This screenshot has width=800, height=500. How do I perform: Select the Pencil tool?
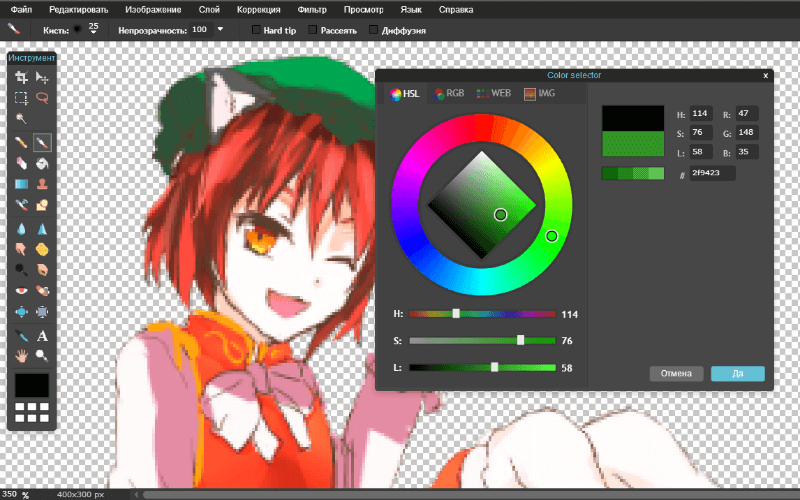point(21,142)
